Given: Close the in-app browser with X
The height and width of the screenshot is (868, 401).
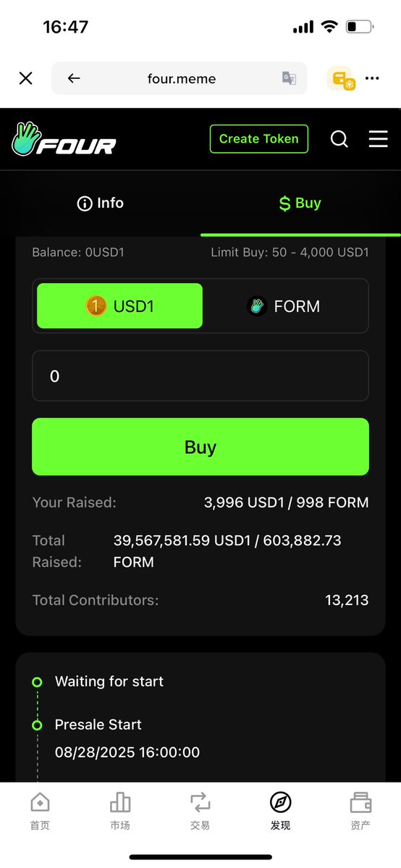Looking at the screenshot, I should [25, 78].
